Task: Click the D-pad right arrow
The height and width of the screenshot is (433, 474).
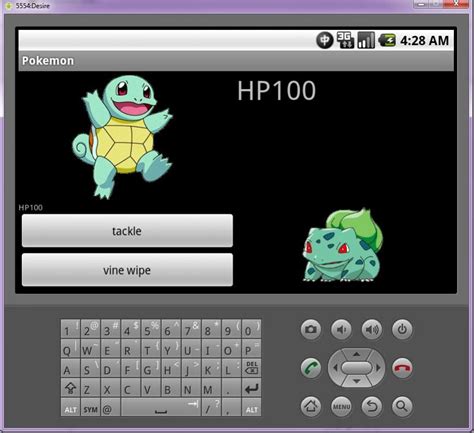Action: tap(378, 368)
